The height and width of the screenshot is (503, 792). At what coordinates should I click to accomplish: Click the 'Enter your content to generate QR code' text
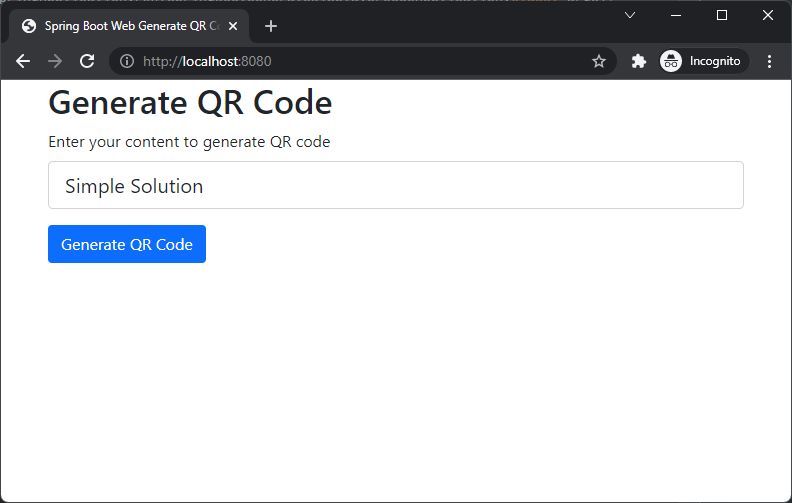pyautogui.click(x=189, y=142)
